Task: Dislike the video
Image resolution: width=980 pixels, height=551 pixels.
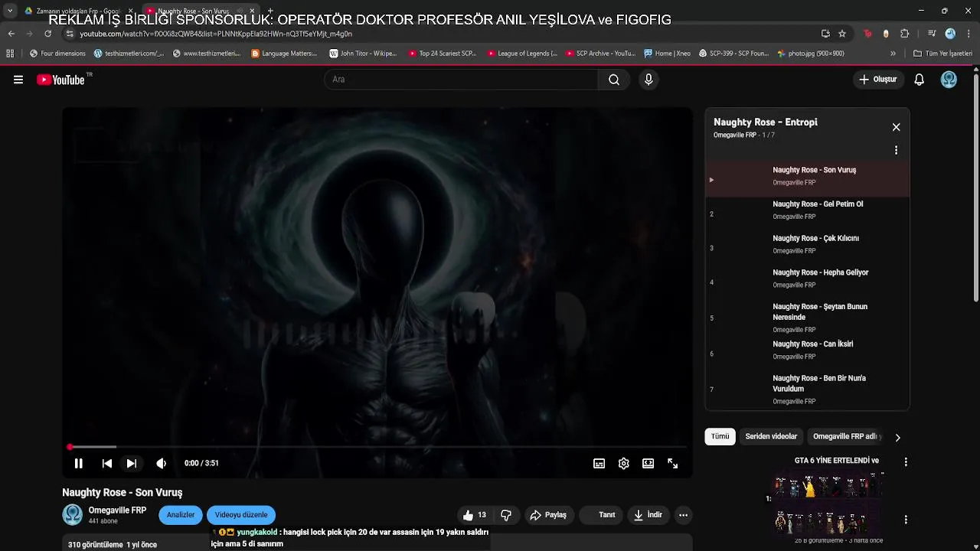Action: pyautogui.click(x=506, y=515)
